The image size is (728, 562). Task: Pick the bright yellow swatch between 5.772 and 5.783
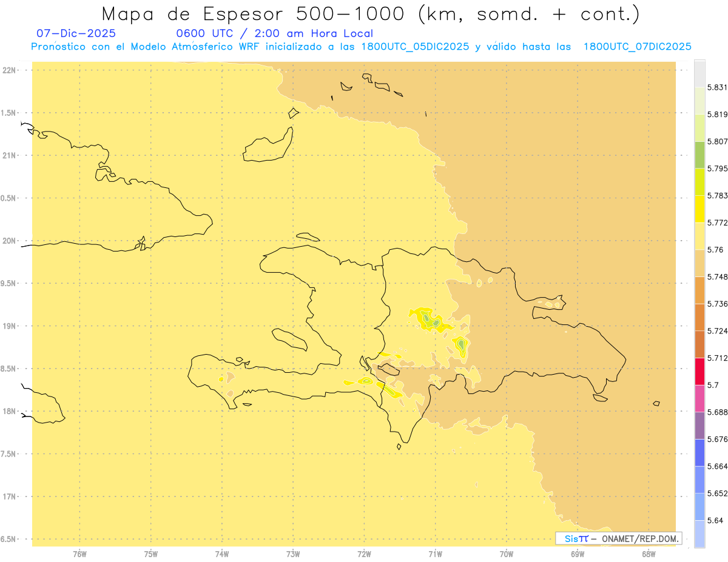pyautogui.click(x=699, y=209)
